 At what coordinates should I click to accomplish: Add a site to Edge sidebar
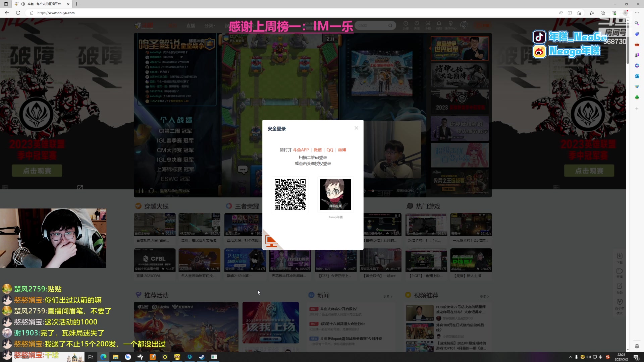pyautogui.click(x=637, y=109)
